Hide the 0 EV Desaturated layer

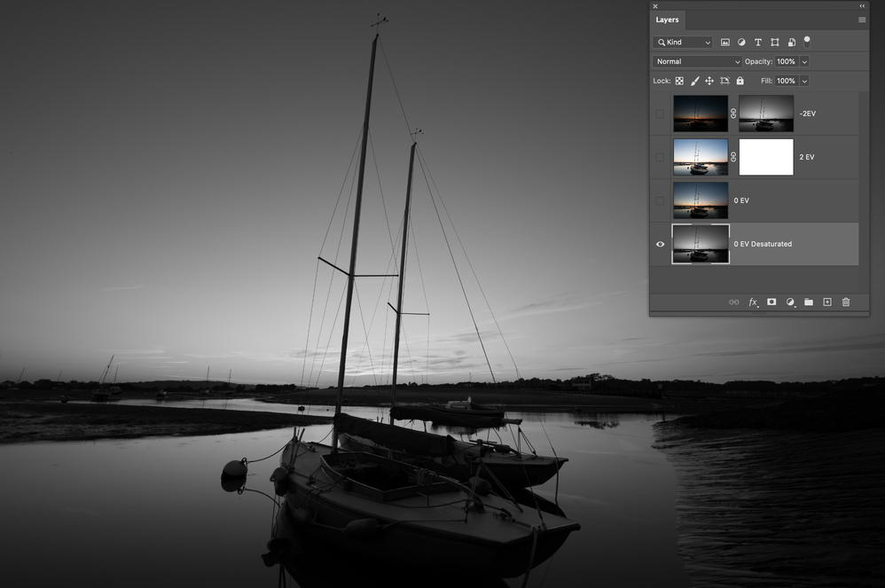(660, 244)
